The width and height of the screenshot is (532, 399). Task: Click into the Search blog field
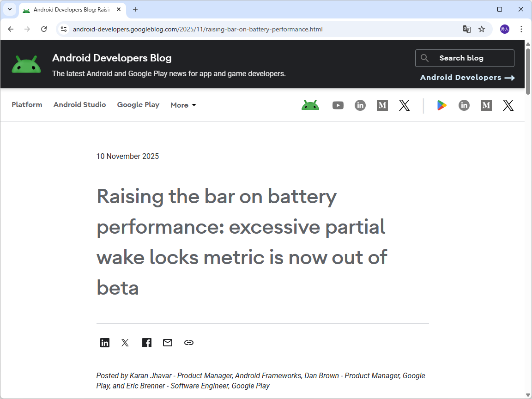[x=465, y=58]
